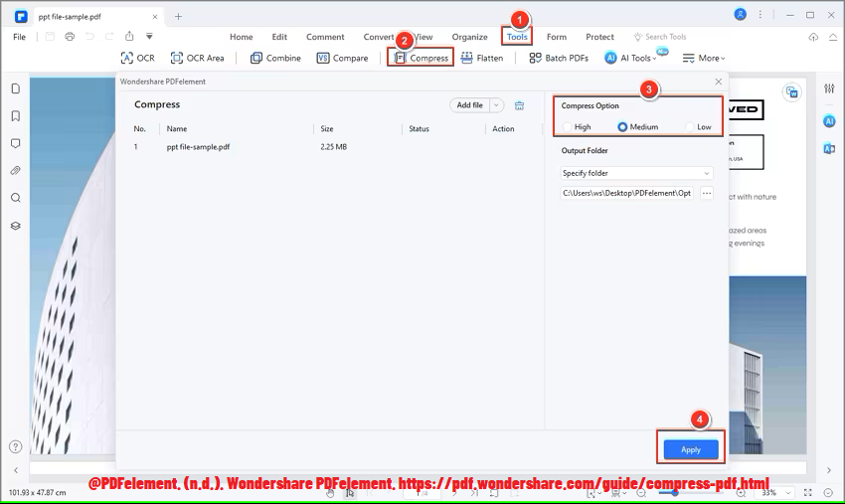
Task: Click the Undo arrow
Action: [x=89, y=37]
